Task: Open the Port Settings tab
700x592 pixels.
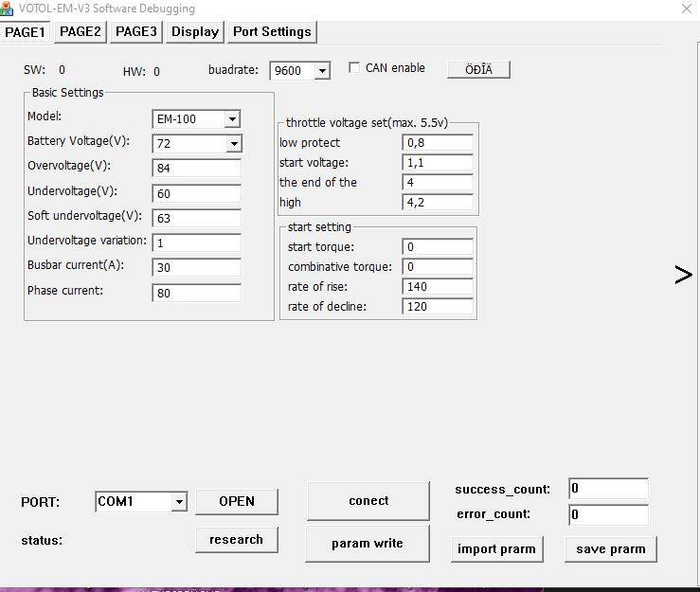Action: (x=272, y=32)
